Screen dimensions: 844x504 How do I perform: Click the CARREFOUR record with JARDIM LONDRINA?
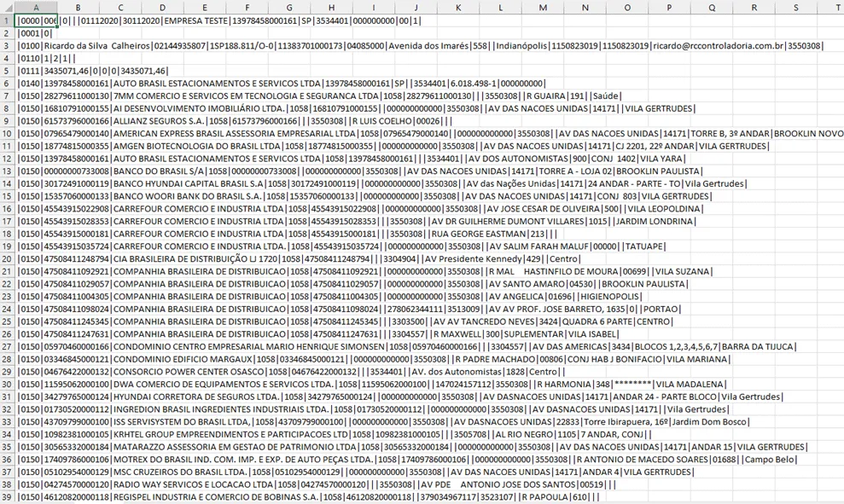(357, 221)
